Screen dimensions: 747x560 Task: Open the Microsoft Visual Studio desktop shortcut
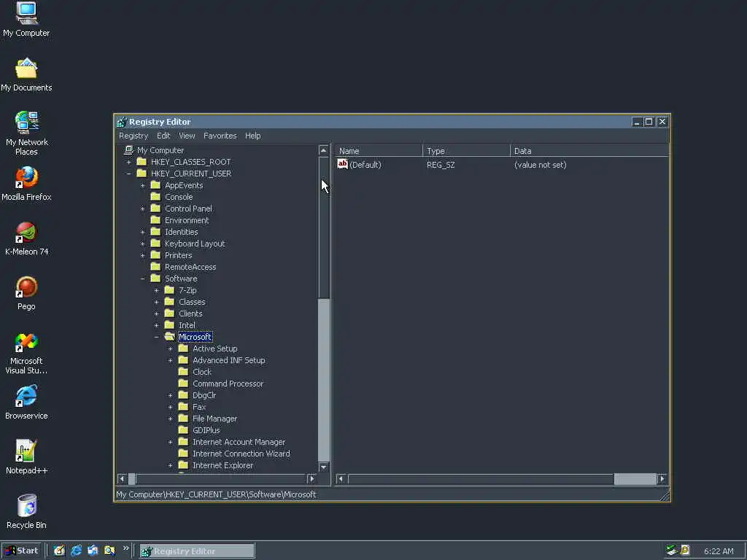pyautogui.click(x=26, y=342)
